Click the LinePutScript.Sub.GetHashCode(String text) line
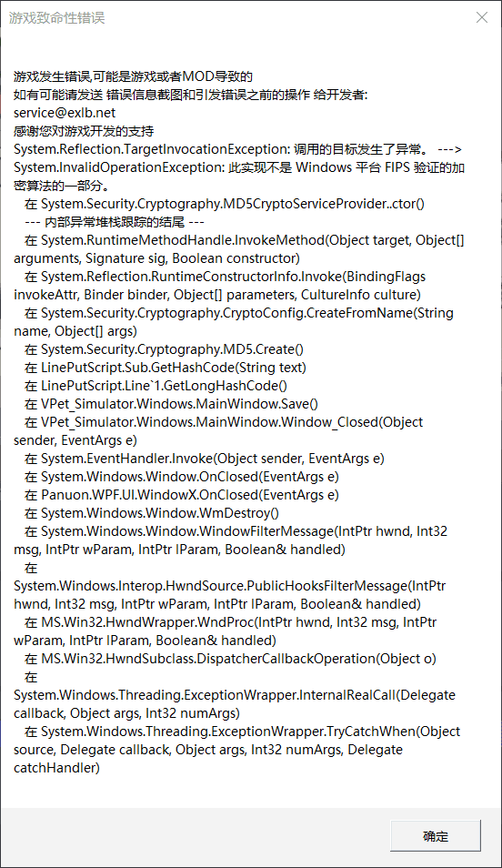 (x=165, y=368)
